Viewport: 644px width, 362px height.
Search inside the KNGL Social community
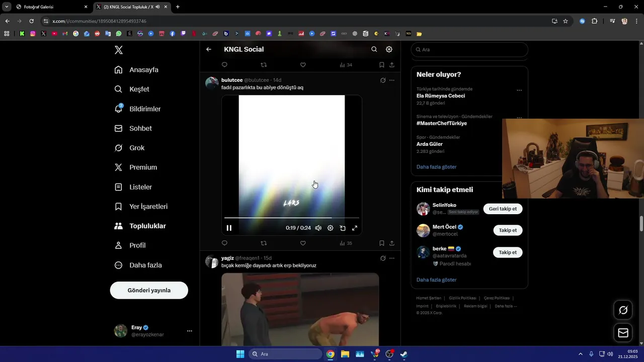click(x=374, y=49)
